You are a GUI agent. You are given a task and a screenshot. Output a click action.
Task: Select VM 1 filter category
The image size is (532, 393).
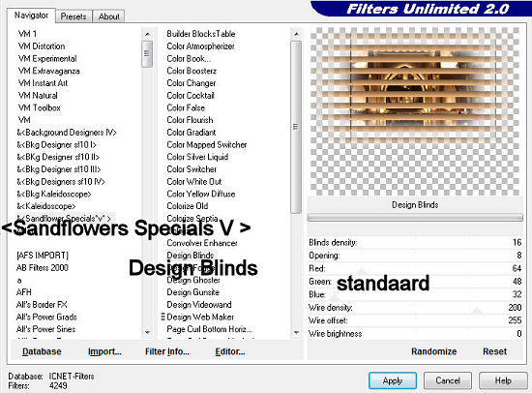pos(27,34)
